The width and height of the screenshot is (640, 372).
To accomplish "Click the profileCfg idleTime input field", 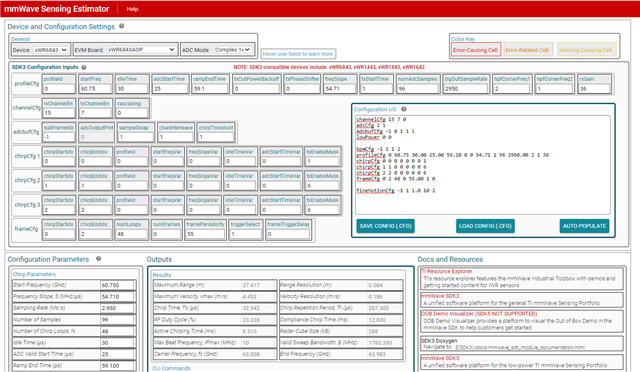I will [131, 89].
